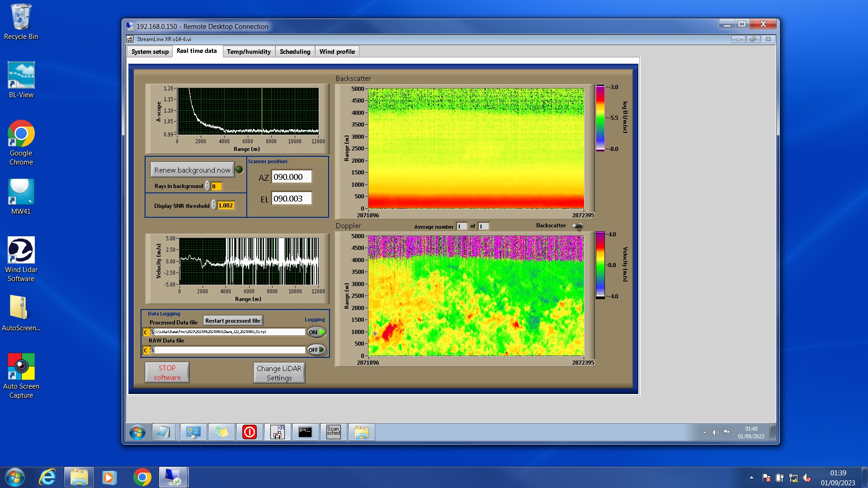Enable RAW data file logging switch
868x488 pixels.
pyautogui.click(x=316, y=350)
